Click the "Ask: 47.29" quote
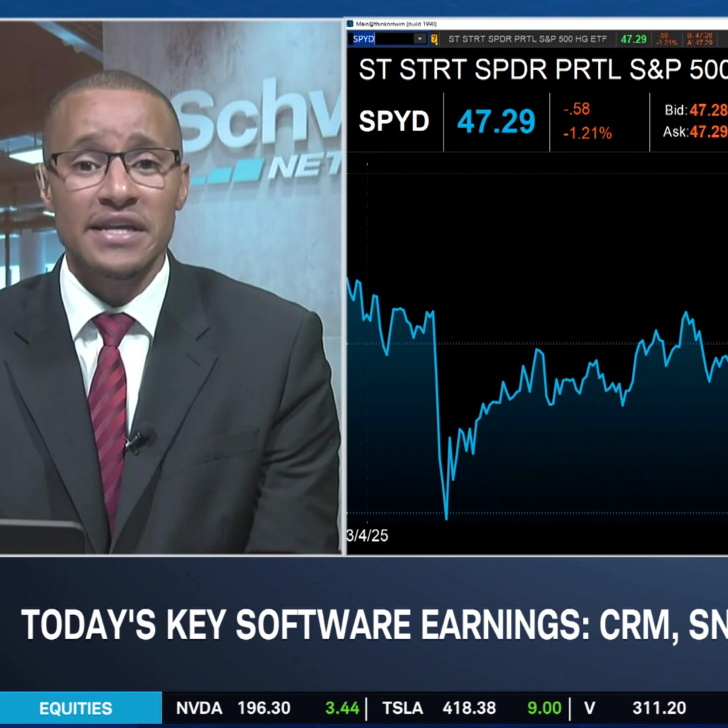The image size is (728, 728). coord(695,132)
